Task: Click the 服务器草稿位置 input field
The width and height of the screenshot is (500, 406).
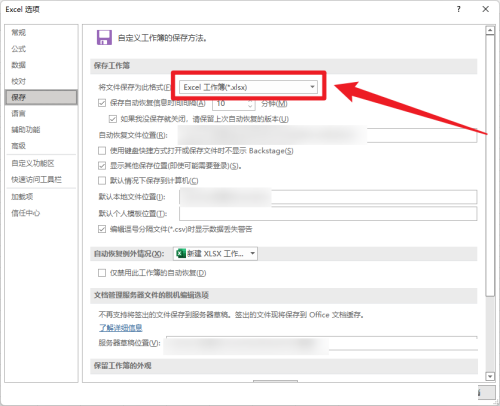Action: (322, 343)
